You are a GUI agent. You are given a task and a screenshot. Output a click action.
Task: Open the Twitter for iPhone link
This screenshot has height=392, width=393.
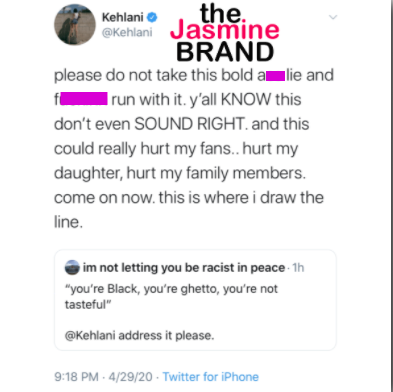tap(211, 377)
